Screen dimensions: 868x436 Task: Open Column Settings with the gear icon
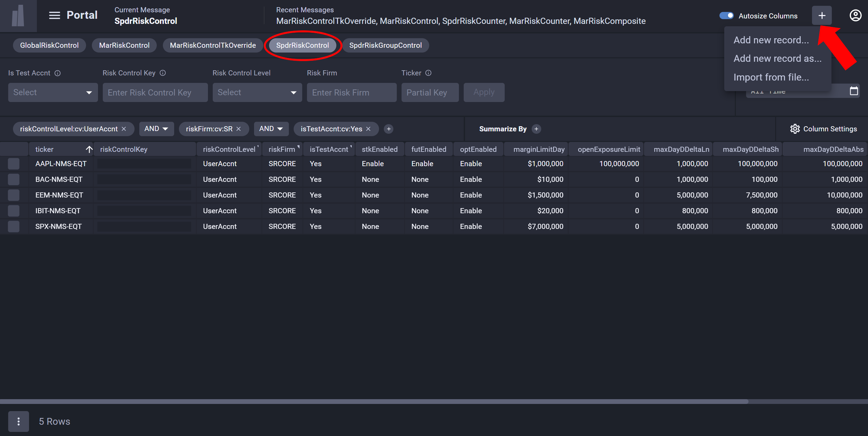coord(795,129)
